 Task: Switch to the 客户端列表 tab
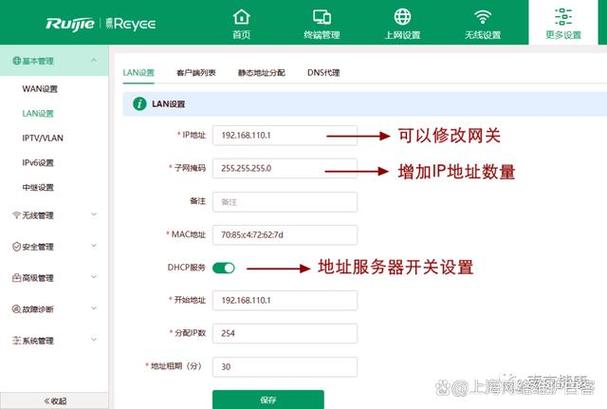pyautogui.click(x=196, y=72)
